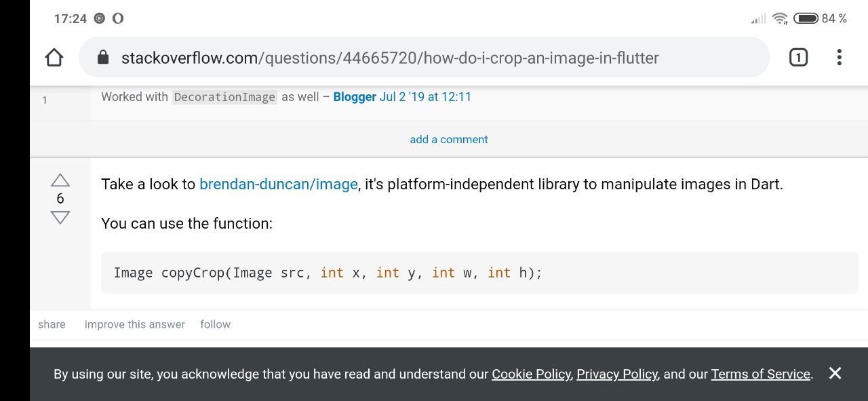
Task: Tap the cellular signal strength icon
Action: click(759, 19)
